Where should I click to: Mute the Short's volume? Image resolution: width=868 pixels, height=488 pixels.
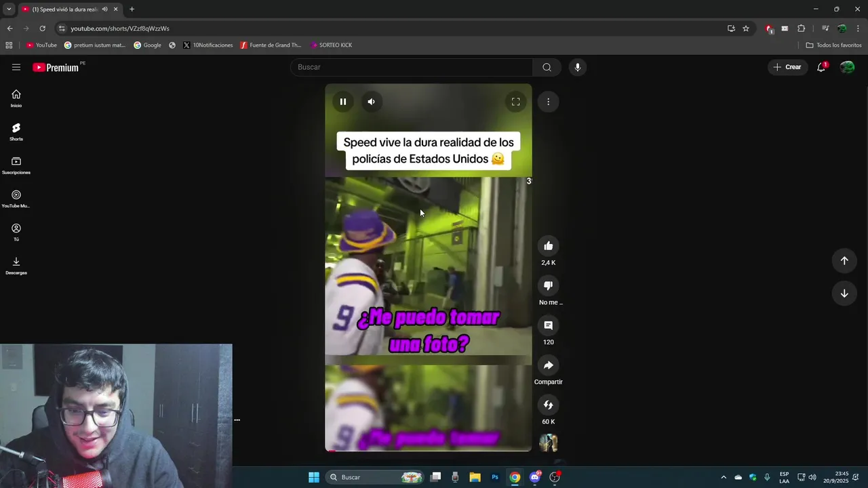(x=371, y=102)
